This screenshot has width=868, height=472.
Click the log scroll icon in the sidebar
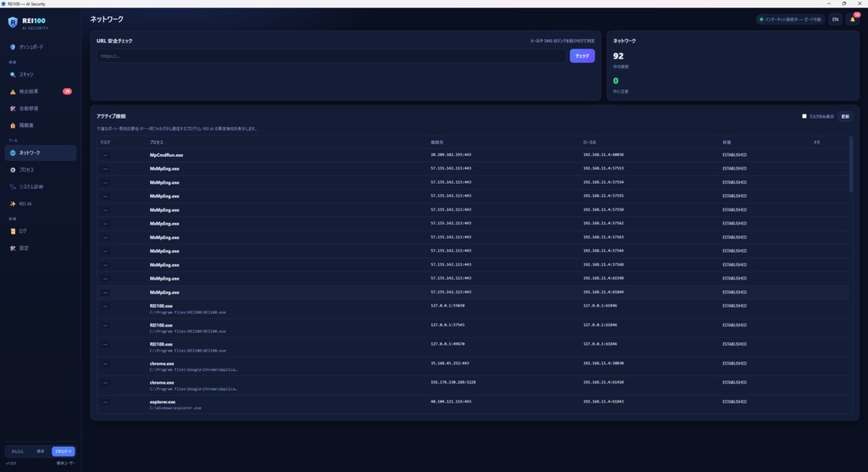coord(13,231)
